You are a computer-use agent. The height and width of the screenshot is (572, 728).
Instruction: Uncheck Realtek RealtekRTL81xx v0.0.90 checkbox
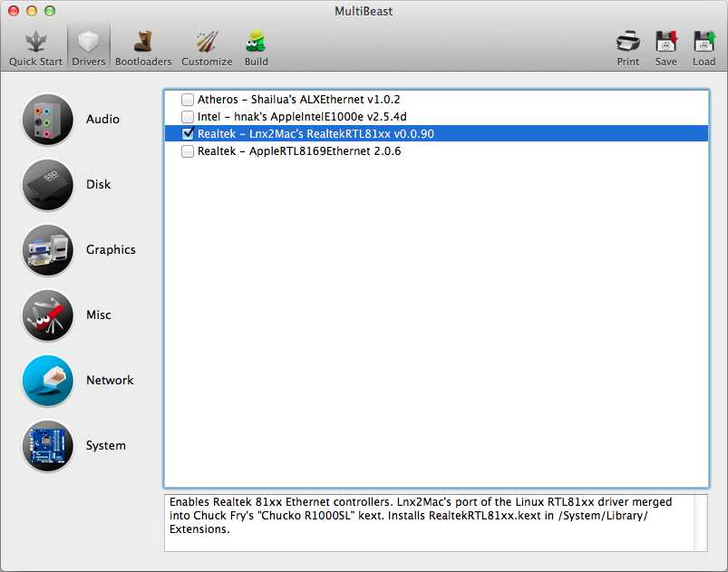click(x=188, y=134)
